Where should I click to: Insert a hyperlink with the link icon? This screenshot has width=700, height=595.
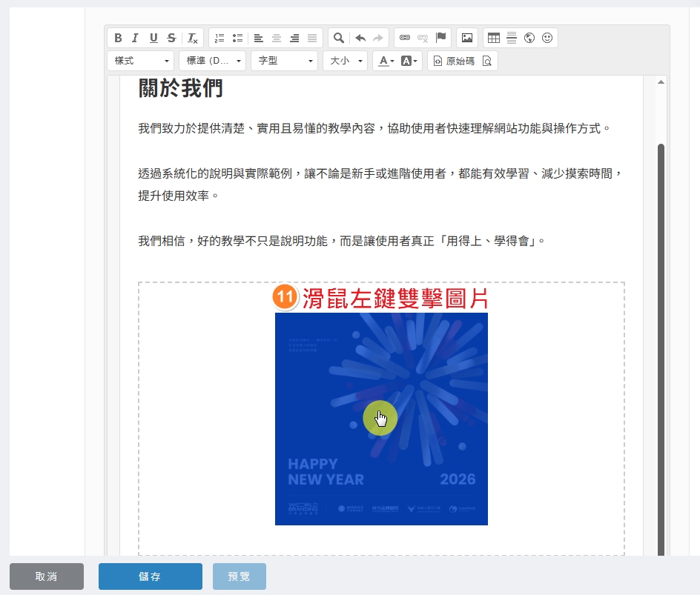(x=405, y=38)
